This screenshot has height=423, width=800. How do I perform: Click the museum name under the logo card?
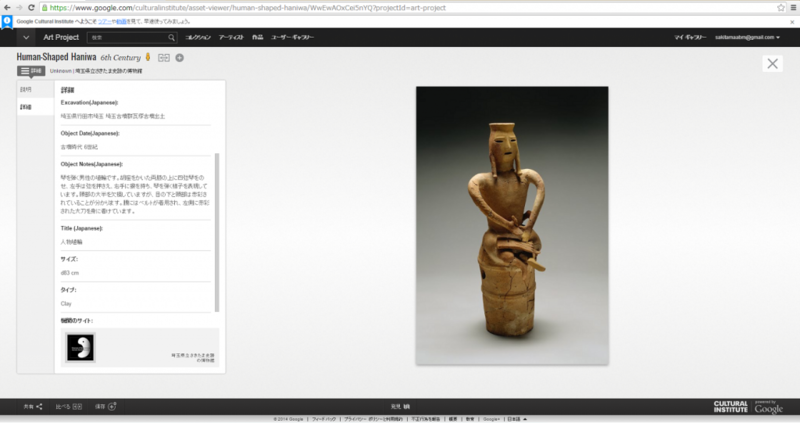pyautogui.click(x=193, y=358)
